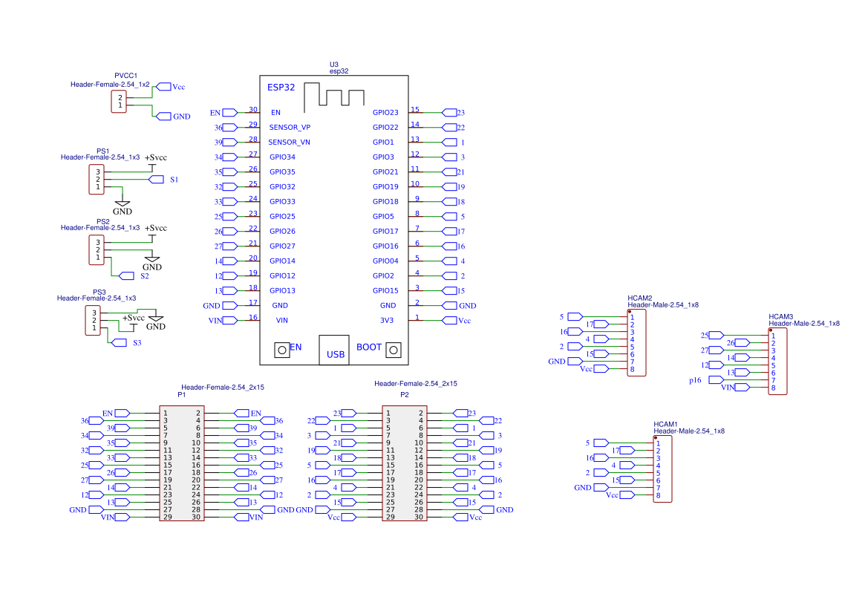Click the GPIO04 pin name

[385, 261]
